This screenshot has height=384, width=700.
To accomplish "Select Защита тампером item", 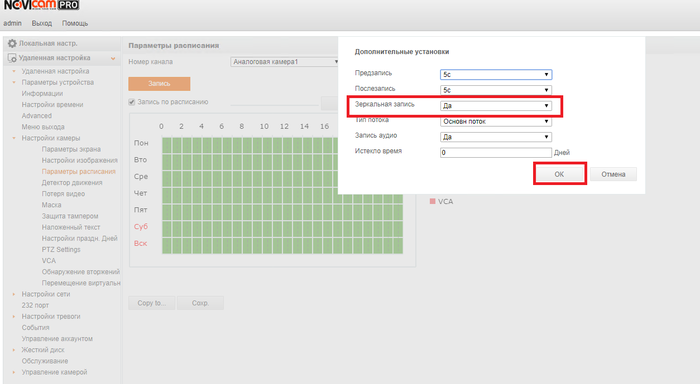I will pyautogui.click(x=70, y=216).
